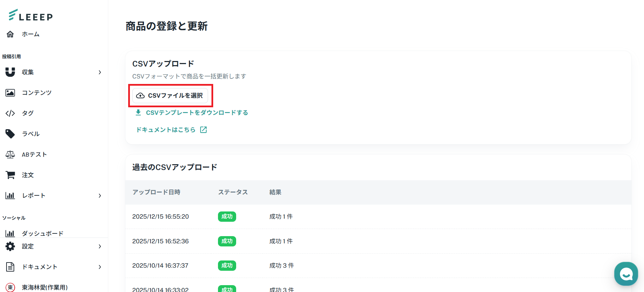The width and height of the screenshot is (644, 292).
Task: Click the download arrow icon
Action: (x=138, y=112)
